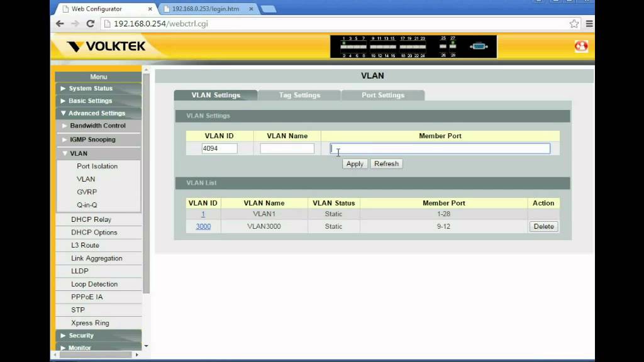
Task: Open GVRP settings
Action: (x=87, y=192)
